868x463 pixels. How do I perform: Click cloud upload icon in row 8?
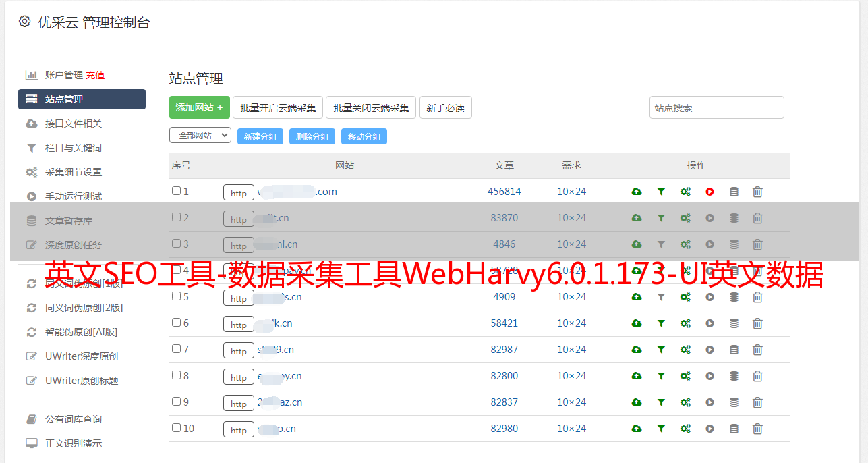click(637, 376)
